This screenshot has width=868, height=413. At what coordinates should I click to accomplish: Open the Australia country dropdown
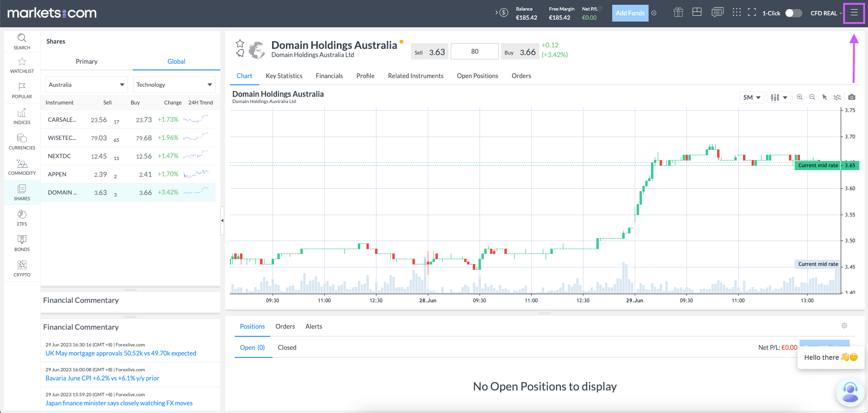pyautogui.click(x=86, y=85)
